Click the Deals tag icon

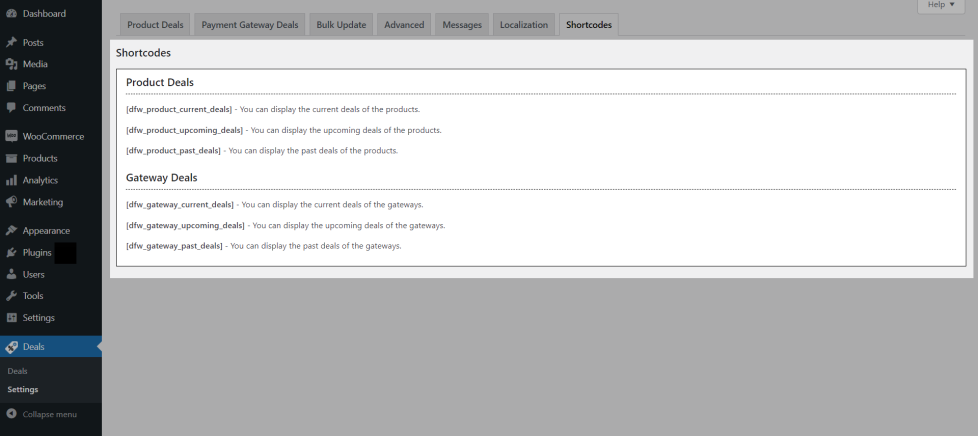pyautogui.click(x=11, y=347)
